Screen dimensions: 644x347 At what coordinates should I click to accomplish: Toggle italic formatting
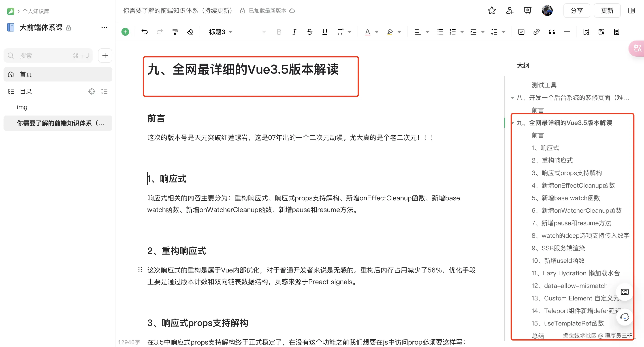[294, 32]
